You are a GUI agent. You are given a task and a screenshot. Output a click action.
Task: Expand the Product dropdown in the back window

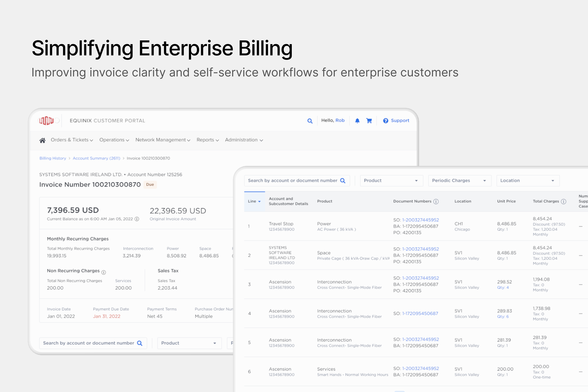point(189,343)
